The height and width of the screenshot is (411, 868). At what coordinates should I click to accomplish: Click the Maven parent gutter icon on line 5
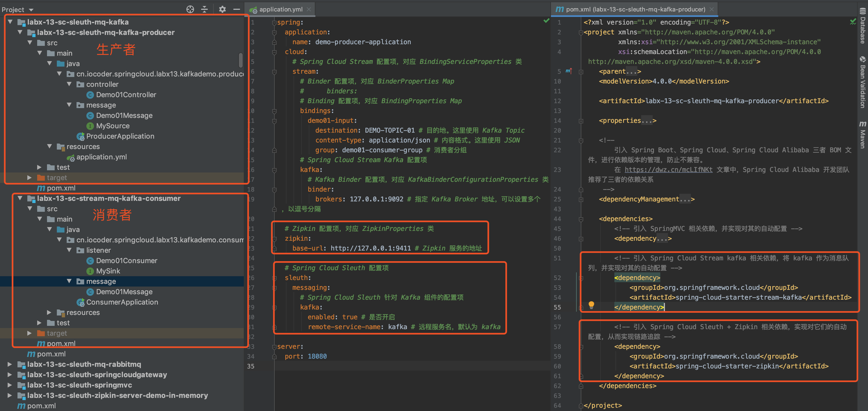coord(569,71)
